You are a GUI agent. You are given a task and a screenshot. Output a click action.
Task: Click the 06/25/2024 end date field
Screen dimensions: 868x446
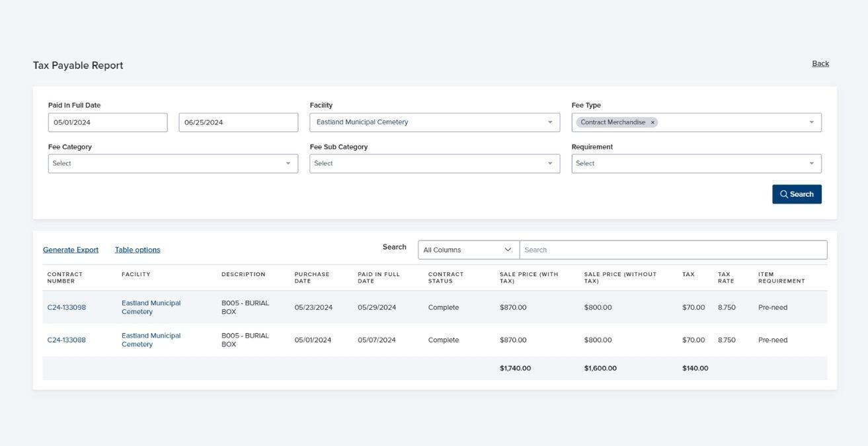pyautogui.click(x=238, y=122)
